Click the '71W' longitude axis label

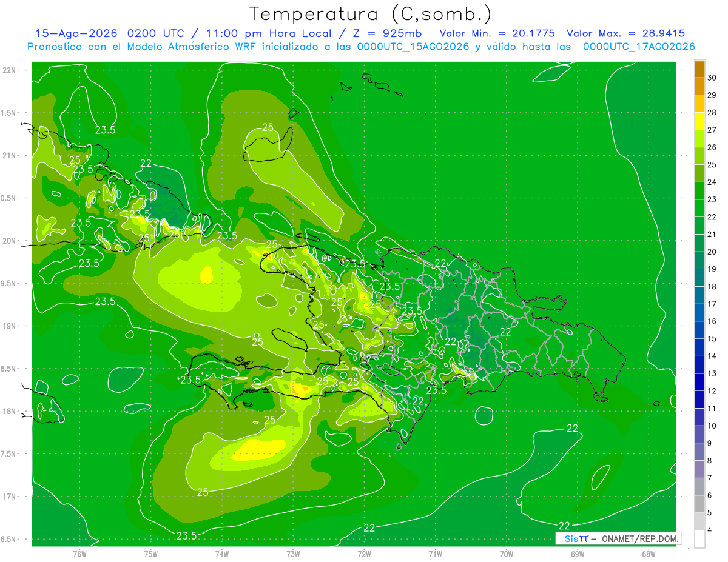435,554
